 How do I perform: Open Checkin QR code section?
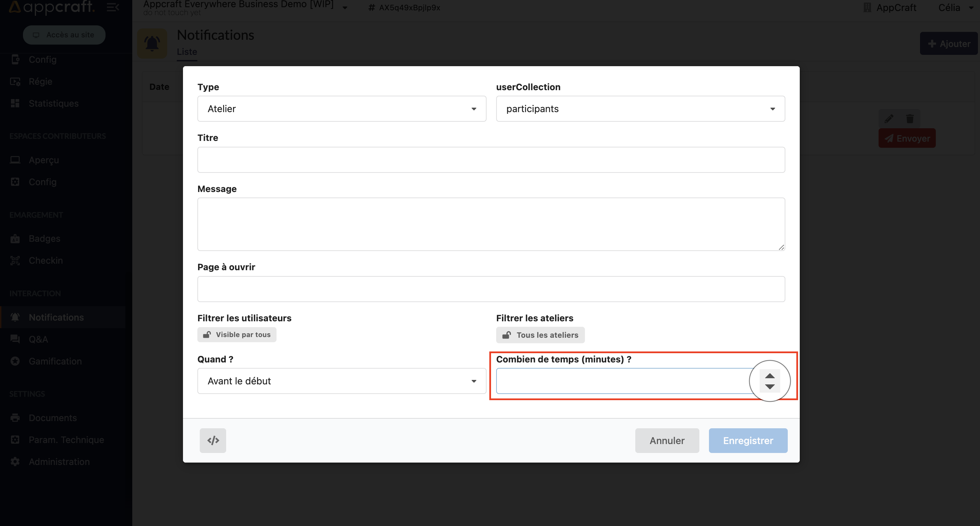coord(46,260)
